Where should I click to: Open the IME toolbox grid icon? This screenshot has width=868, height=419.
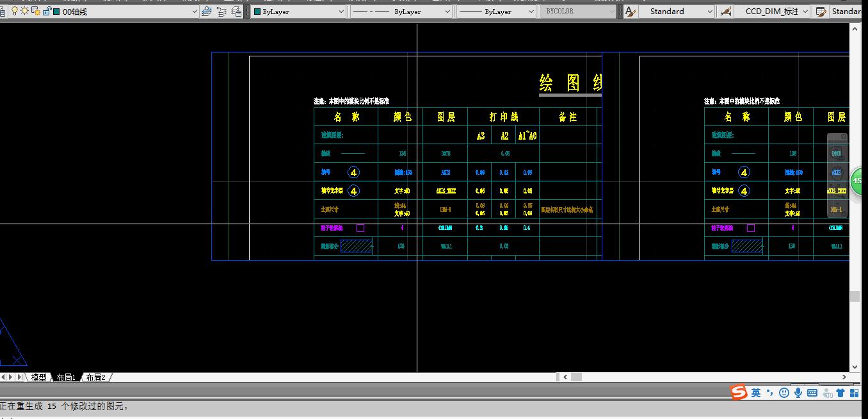pyautogui.click(x=855, y=393)
